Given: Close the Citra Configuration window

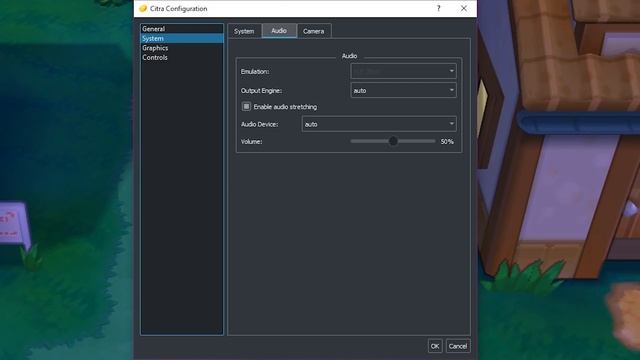Looking at the screenshot, I should coord(464,8).
